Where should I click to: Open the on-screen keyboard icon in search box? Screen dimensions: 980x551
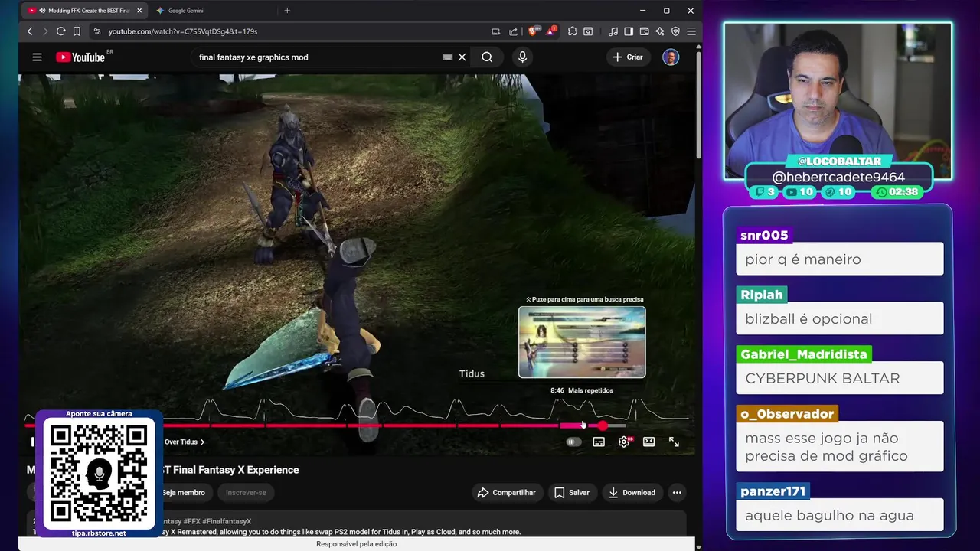(447, 57)
